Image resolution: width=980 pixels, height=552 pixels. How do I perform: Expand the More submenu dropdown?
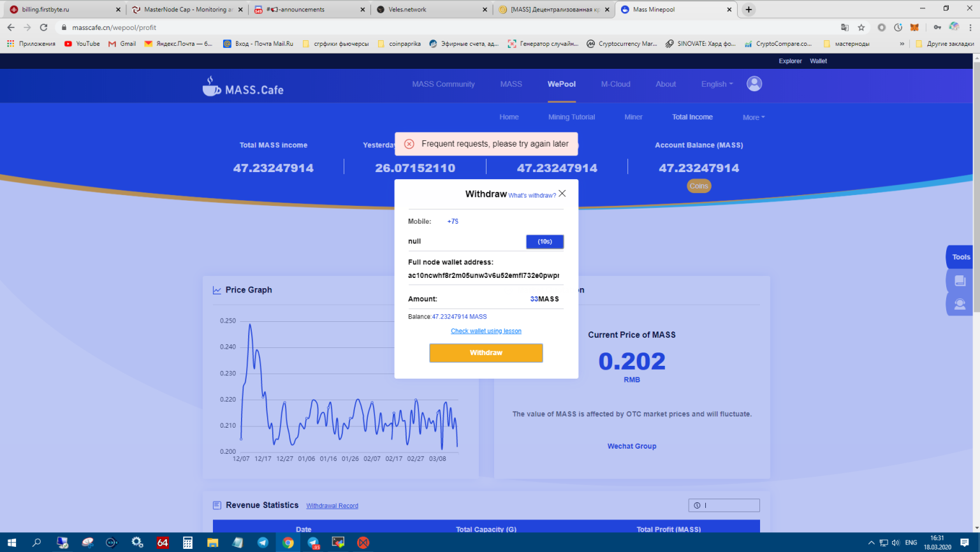754,117
